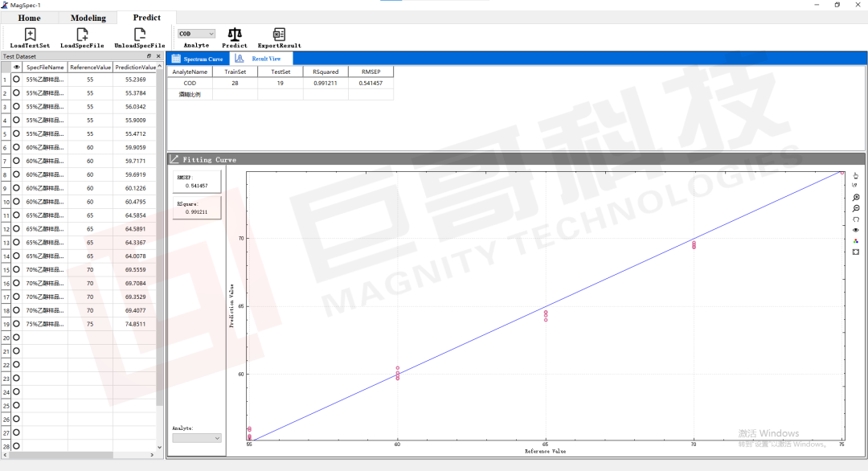Screen dimensions: 868x471
Task: Click prediction value 74.8511
Action: (x=136, y=324)
